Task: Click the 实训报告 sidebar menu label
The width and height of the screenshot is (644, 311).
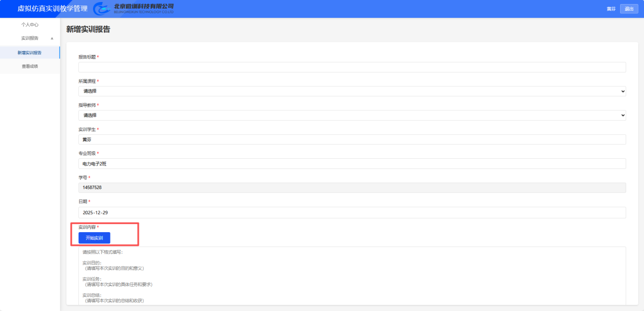Action: 30,38
